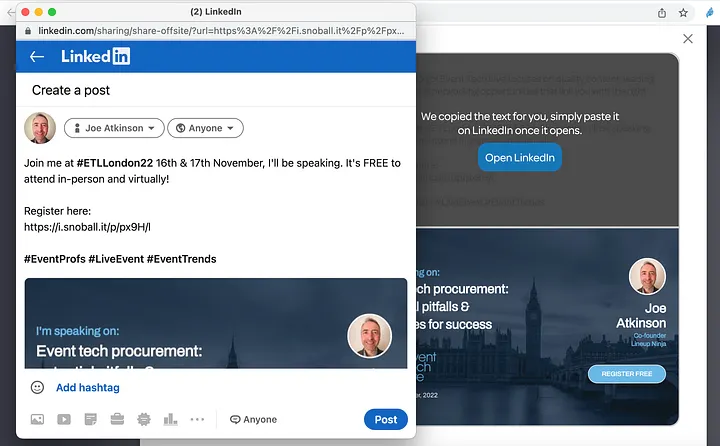Close the snoball share dialog
The image size is (720, 446).
pos(688,39)
